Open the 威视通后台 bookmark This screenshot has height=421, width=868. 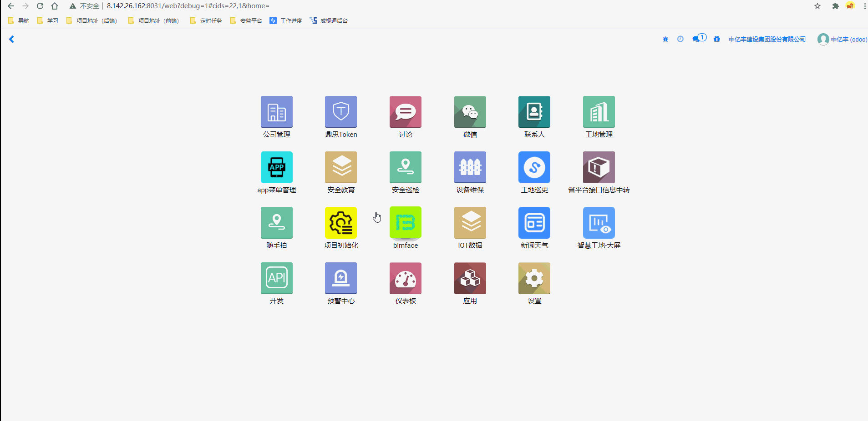(x=329, y=20)
